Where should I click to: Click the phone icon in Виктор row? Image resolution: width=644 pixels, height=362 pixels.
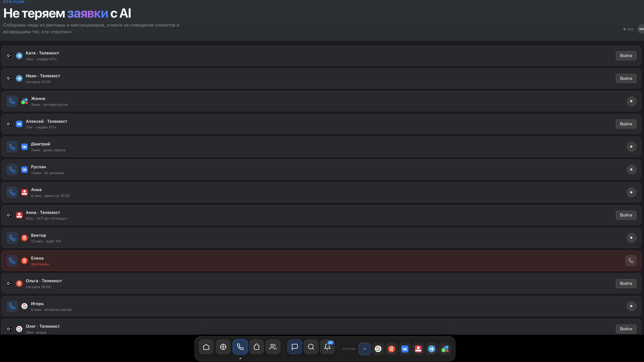pyautogui.click(x=12, y=238)
